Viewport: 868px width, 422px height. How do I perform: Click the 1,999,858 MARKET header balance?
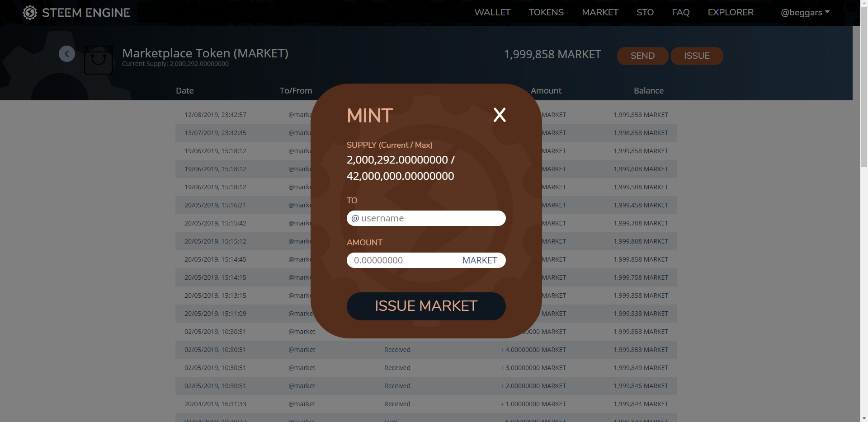[x=552, y=55]
